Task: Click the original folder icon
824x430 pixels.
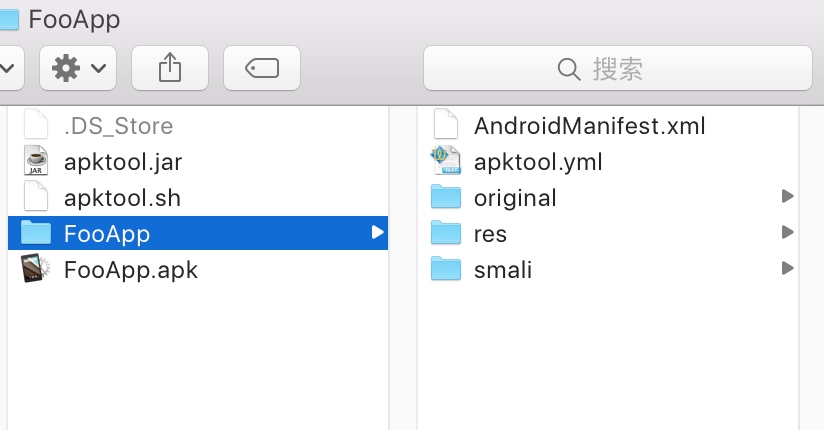Action: coord(446,197)
